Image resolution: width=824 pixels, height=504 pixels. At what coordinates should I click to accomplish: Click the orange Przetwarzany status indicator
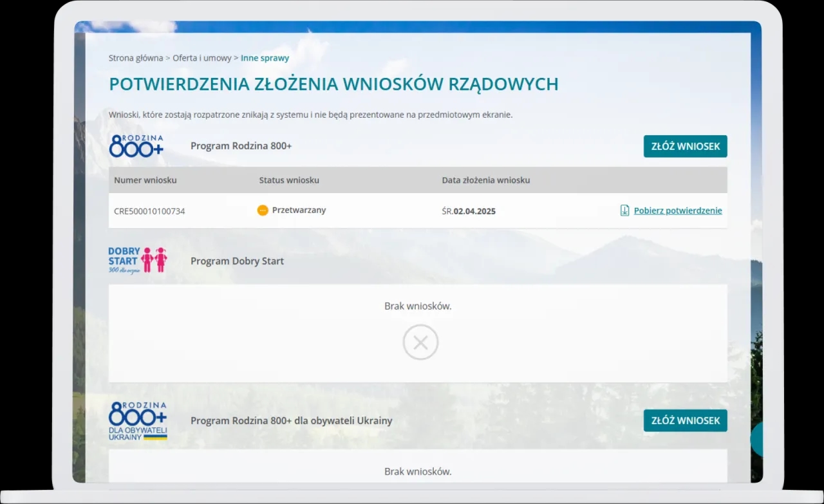click(263, 210)
